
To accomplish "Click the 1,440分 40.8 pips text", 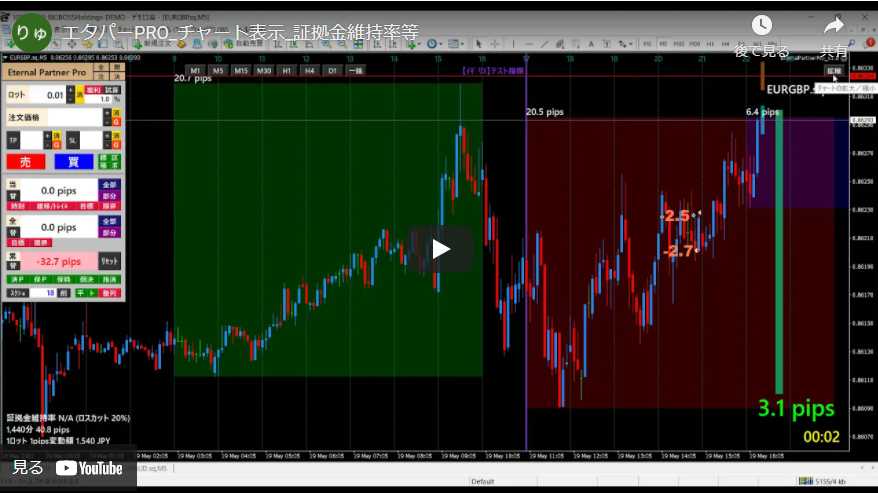I will 38,430.
